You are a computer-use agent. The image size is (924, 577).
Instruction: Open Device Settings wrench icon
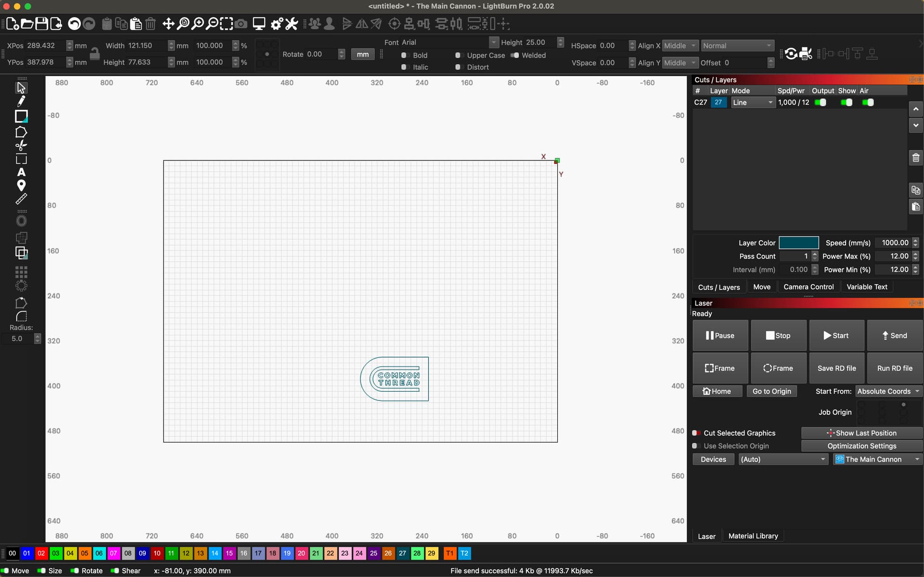click(x=292, y=24)
